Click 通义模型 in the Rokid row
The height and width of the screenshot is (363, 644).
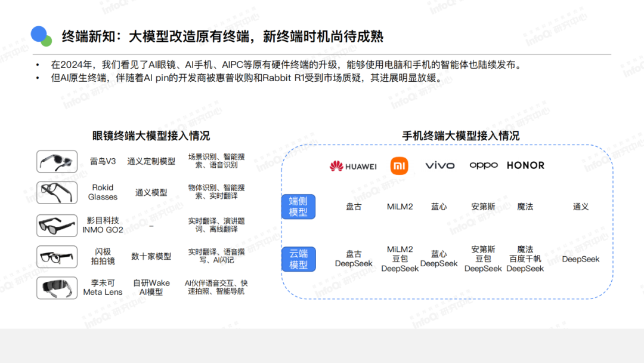[x=151, y=193]
